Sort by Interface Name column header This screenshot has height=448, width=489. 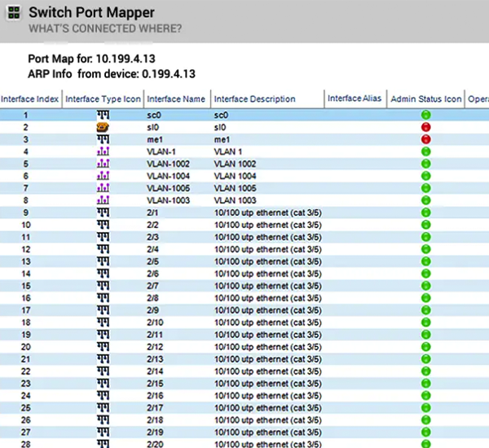[177, 99]
